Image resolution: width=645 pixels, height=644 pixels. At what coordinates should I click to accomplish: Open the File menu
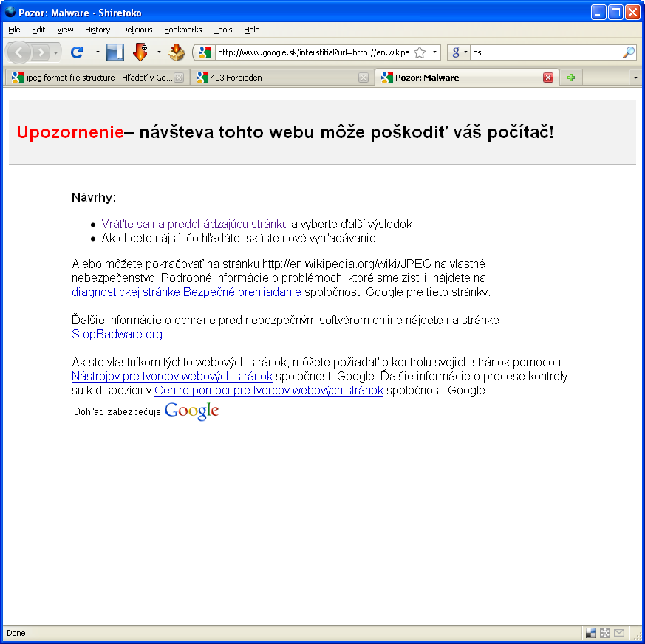[x=14, y=30]
